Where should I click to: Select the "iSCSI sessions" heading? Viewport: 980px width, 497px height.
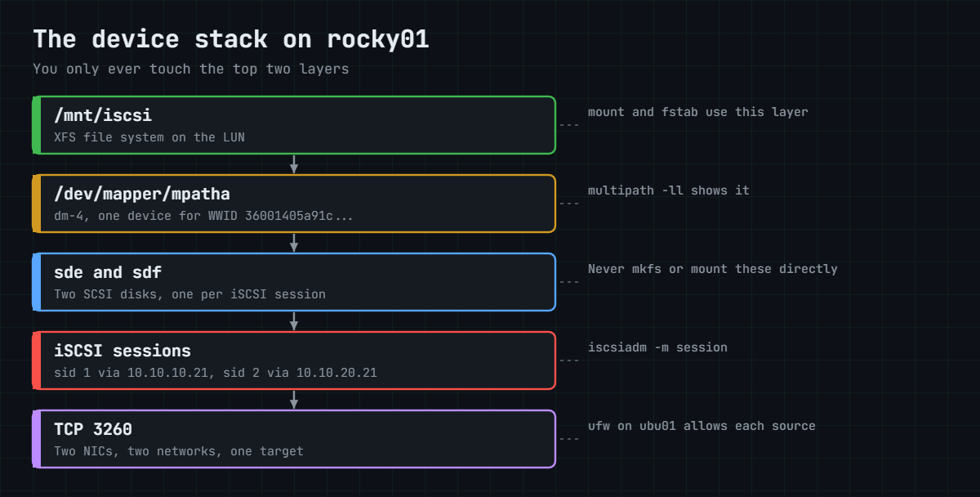[122, 351]
